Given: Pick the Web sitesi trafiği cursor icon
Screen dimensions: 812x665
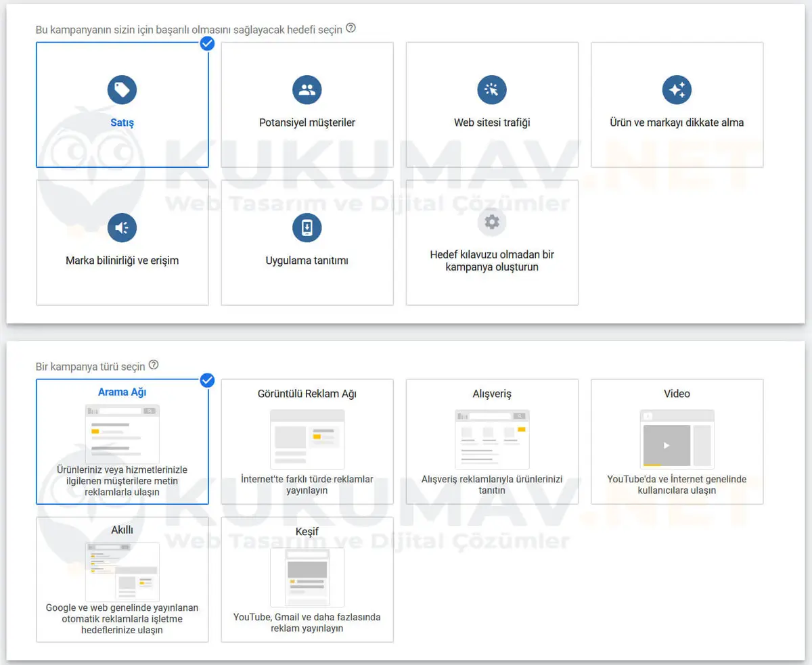Looking at the screenshot, I should coord(492,89).
